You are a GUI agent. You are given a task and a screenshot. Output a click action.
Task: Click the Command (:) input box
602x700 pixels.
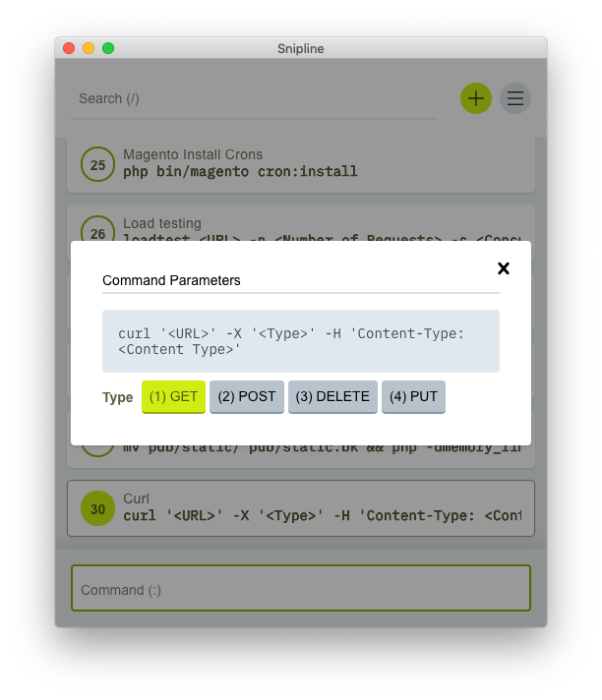tap(301, 588)
